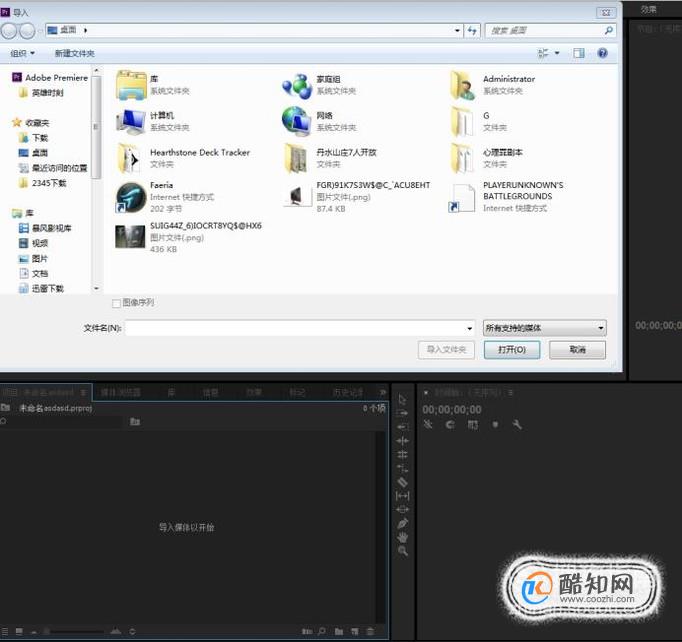Select the Zoom magnifier tool
This screenshot has height=642, width=682.
point(402,551)
